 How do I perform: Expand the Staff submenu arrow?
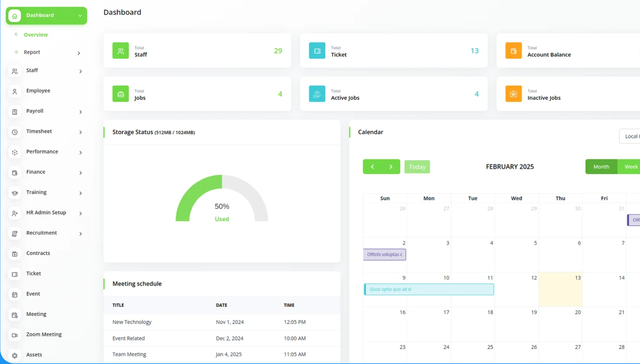[80, 72]
